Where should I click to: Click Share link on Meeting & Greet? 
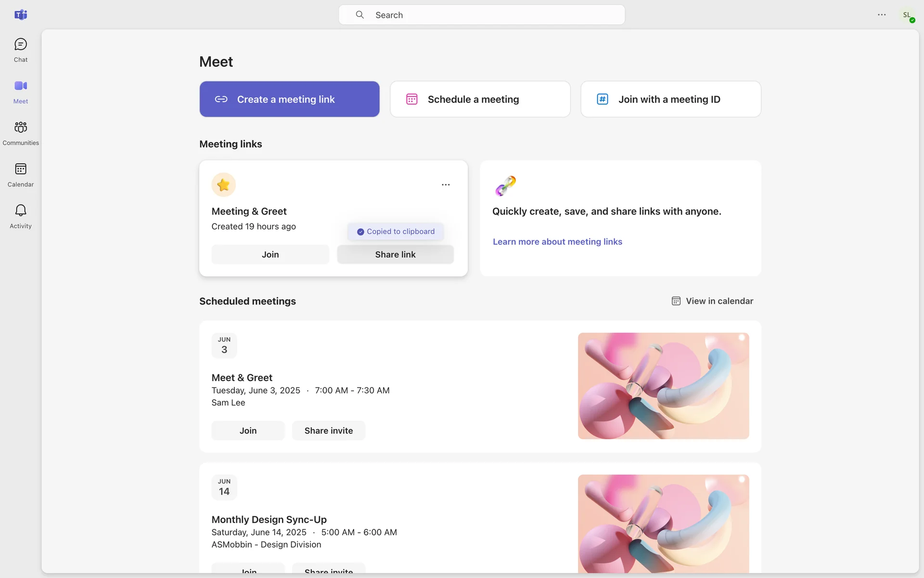pyautogui.click(x=395, y=254)
